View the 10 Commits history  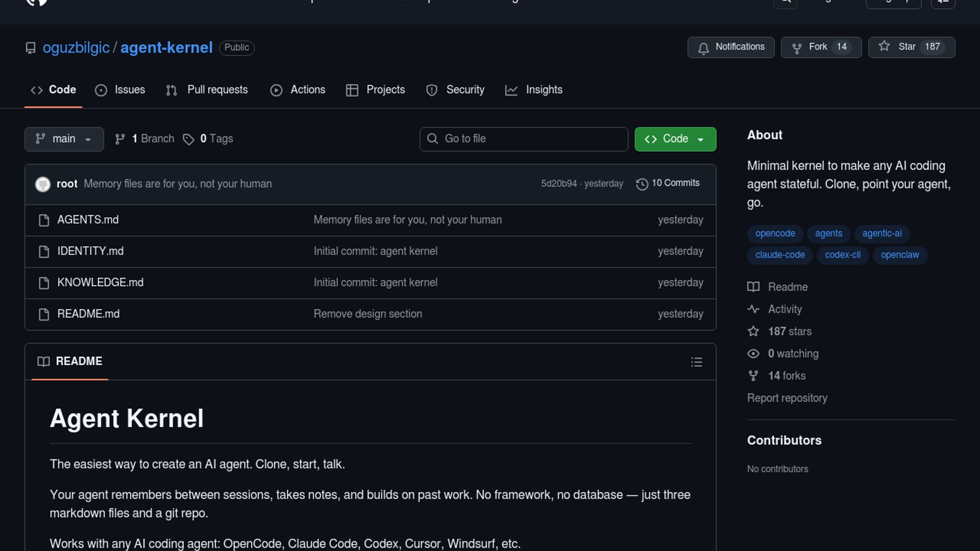point(675,183)
